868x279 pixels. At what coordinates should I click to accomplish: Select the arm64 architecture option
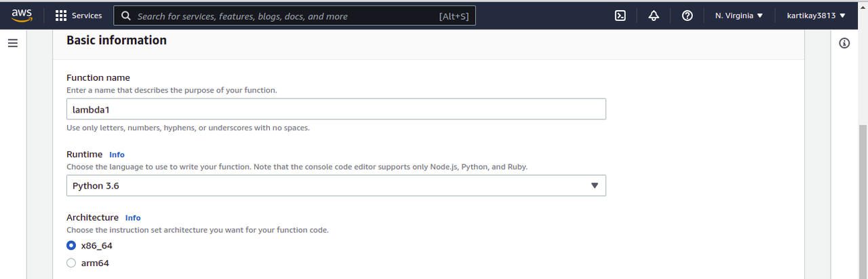click(71, 263)
